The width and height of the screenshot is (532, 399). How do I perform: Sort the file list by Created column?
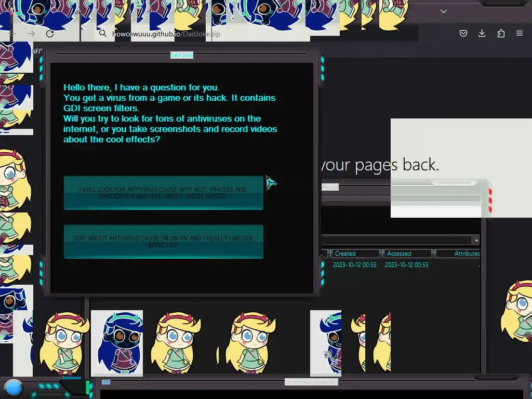pos(354,254)
